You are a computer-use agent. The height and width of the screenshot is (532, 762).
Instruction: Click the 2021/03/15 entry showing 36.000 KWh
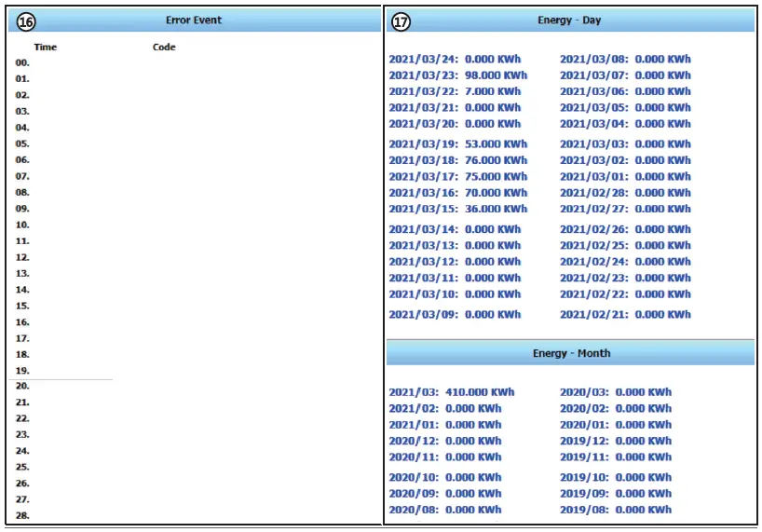(457, 209)
